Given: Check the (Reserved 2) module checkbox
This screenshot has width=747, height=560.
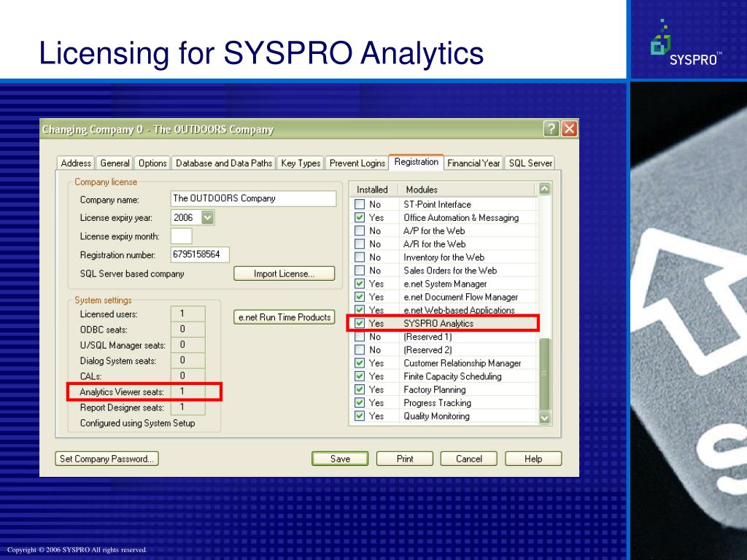Looking at the screenshot, I should (x=360, y=350).
